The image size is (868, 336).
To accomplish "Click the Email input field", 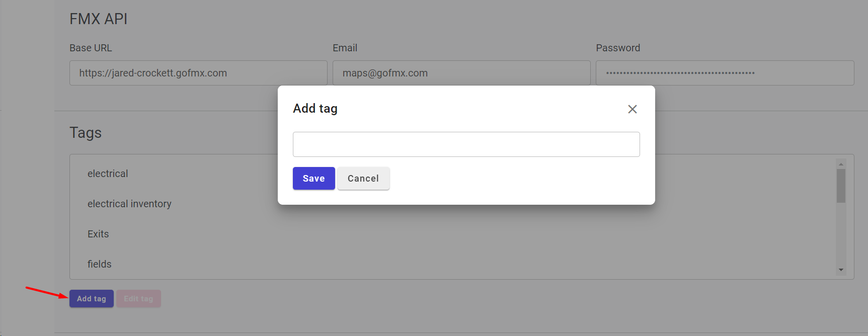I will [x=461, y=73].
